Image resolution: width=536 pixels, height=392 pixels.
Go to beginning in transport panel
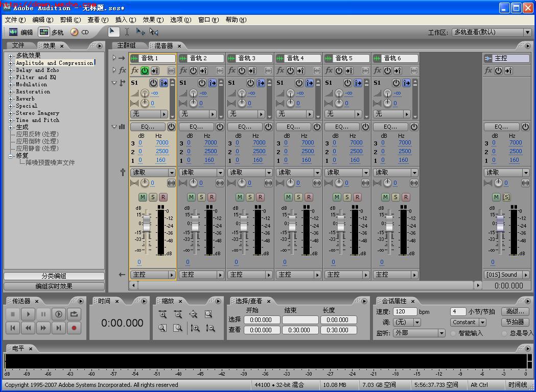pos(13,328)
